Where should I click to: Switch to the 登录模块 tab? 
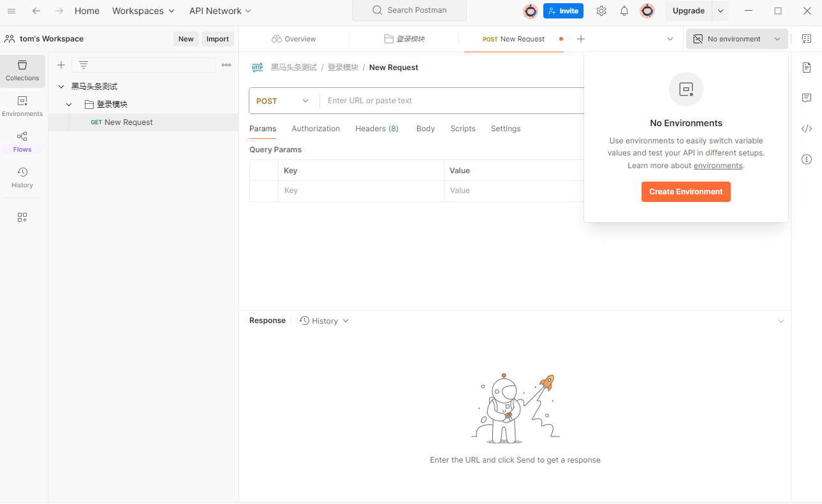[x=404, y=39]
